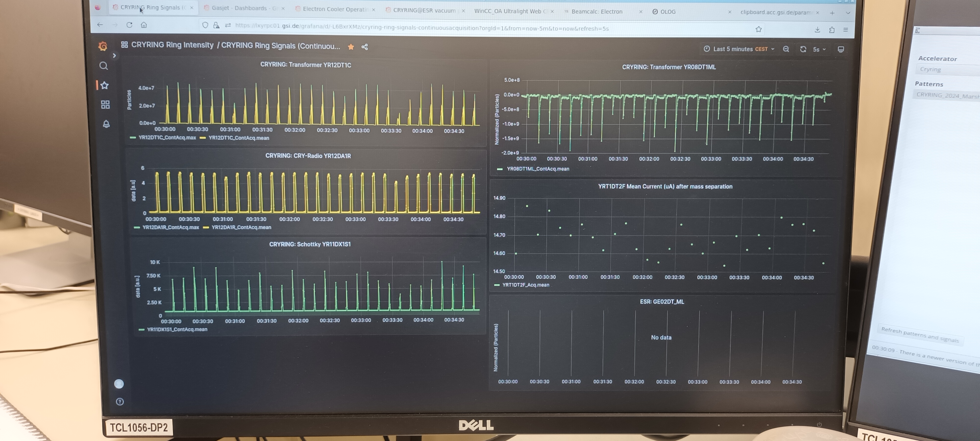Open the 5s refresh interval dropdown

(x=819, y=49)
